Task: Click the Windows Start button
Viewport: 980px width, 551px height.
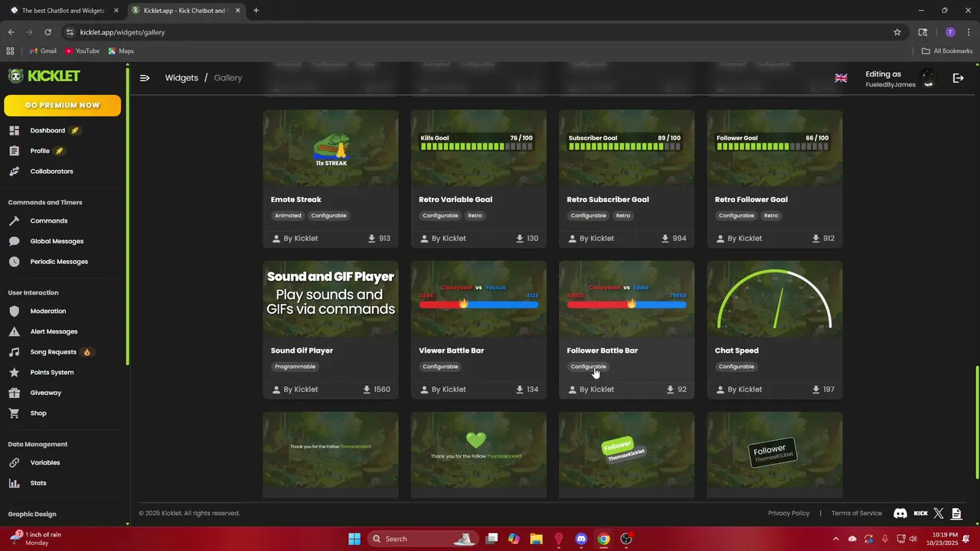Action: pos(354,539)
